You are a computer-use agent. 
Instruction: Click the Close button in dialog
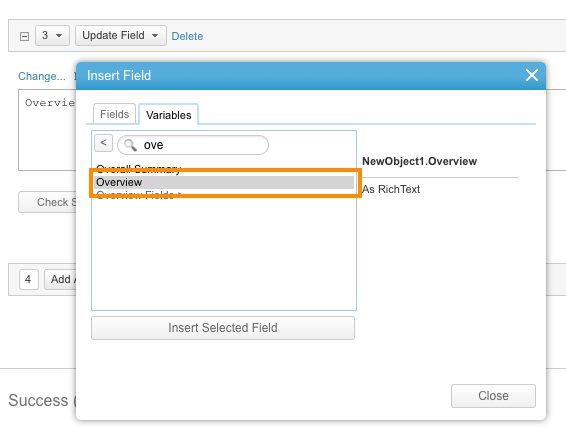(x=493, y=396)
